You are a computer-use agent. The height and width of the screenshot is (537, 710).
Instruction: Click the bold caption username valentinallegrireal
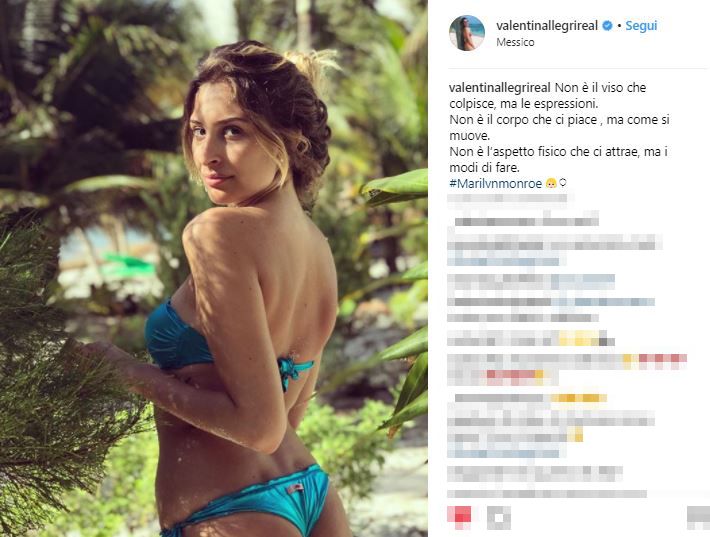click(x=500, y=87)
